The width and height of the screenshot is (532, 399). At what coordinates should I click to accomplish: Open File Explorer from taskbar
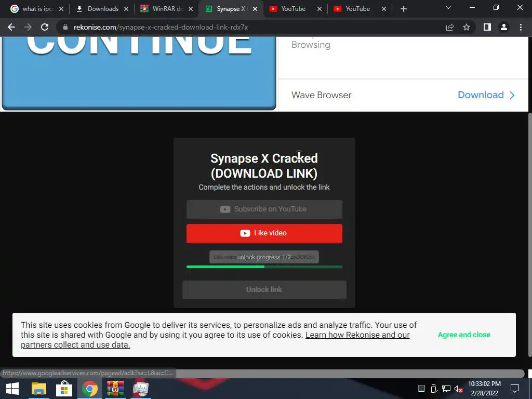38,389
